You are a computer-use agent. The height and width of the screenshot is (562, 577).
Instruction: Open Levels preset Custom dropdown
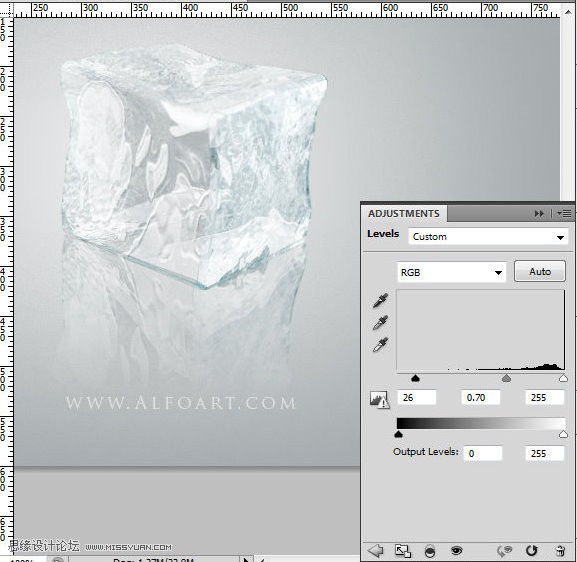[x=488, y=237]
